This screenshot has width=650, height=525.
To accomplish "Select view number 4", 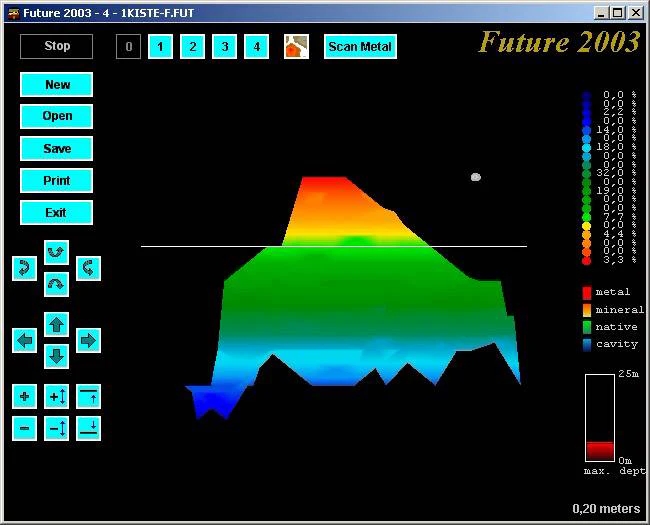I will tap(257, 46).
